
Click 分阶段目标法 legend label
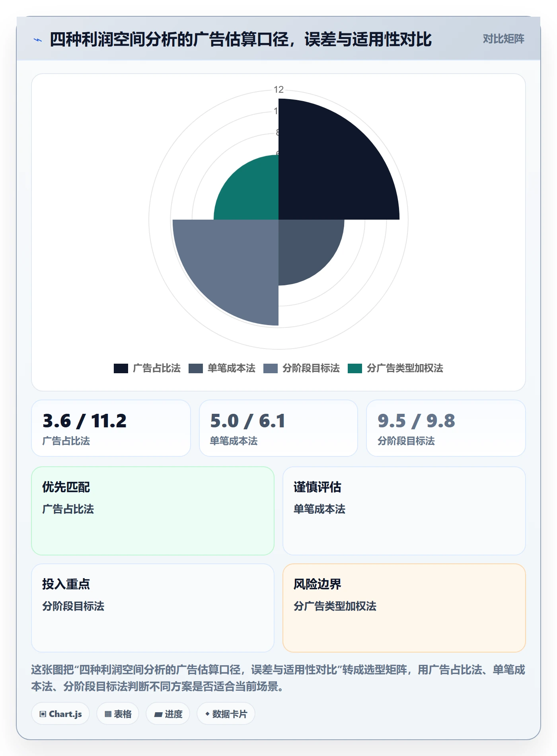tap(311, 368)
